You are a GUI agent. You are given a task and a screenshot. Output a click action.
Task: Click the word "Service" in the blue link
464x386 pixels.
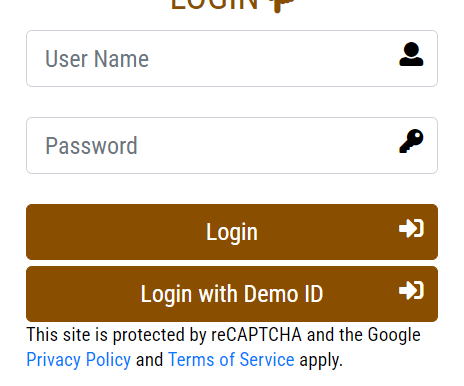pyautogui.click(x=267, y=360)
